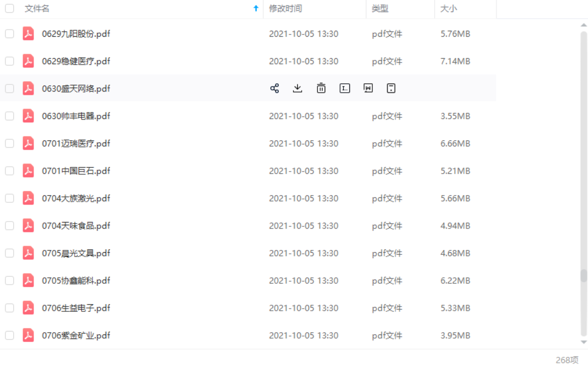Select the checkbox for 0706紫金矿业.pdf
This screenshot has height=370, width=588.
pyautogui.click(x=10, y=335)
